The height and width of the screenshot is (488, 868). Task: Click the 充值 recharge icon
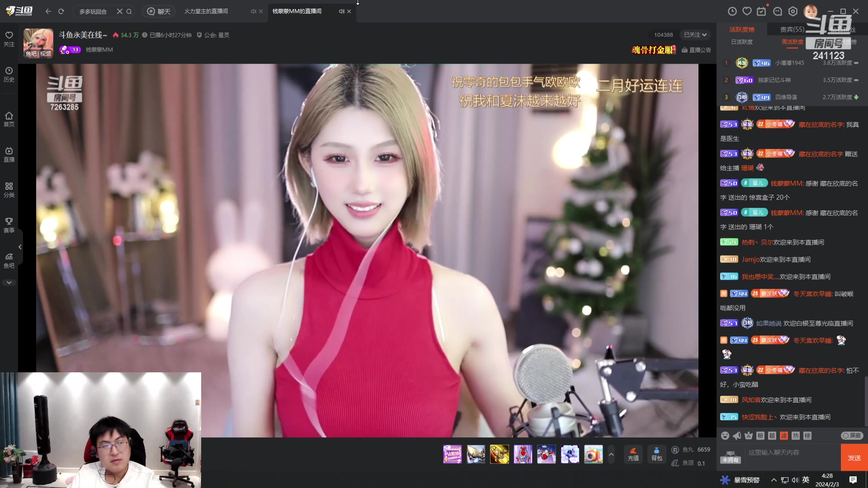pyautogui.click(x=633, y=454)
